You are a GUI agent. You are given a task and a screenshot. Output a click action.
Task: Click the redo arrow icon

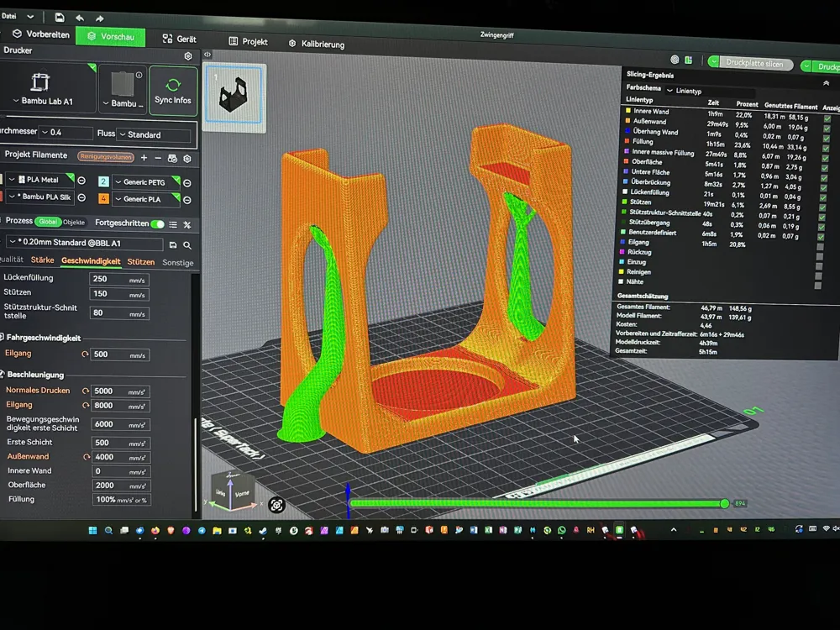(x=100, y=18)
